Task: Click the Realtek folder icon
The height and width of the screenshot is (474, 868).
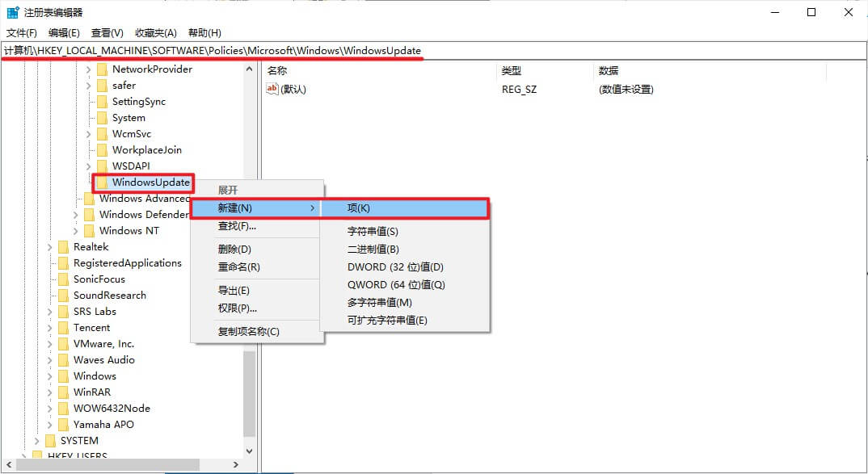Action: click(x=63, y=247)
